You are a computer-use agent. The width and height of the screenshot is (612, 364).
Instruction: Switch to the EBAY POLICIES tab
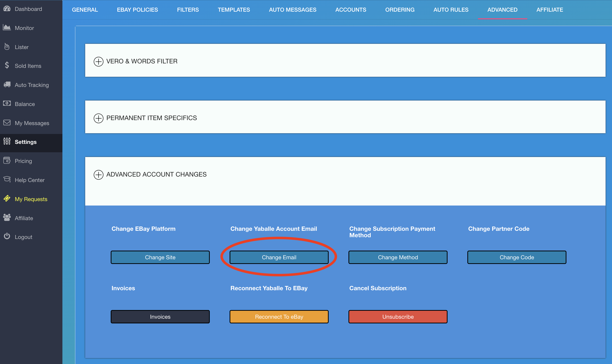point(137,10)
